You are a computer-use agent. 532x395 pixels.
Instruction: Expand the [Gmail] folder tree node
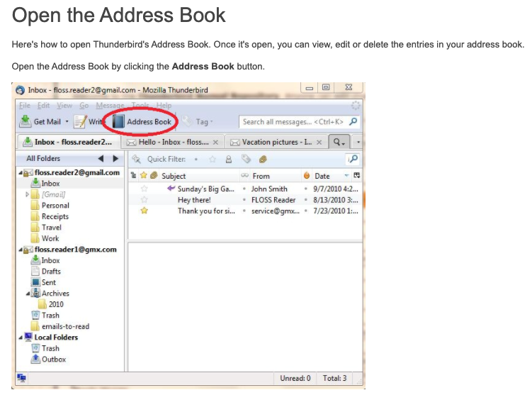(27, 194)
